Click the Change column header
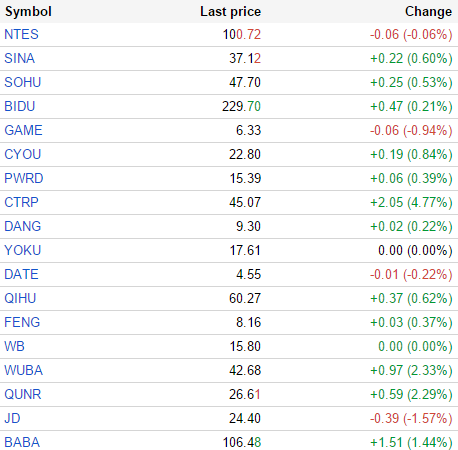Screen dimensions: 458x450 tap(429, 12)
